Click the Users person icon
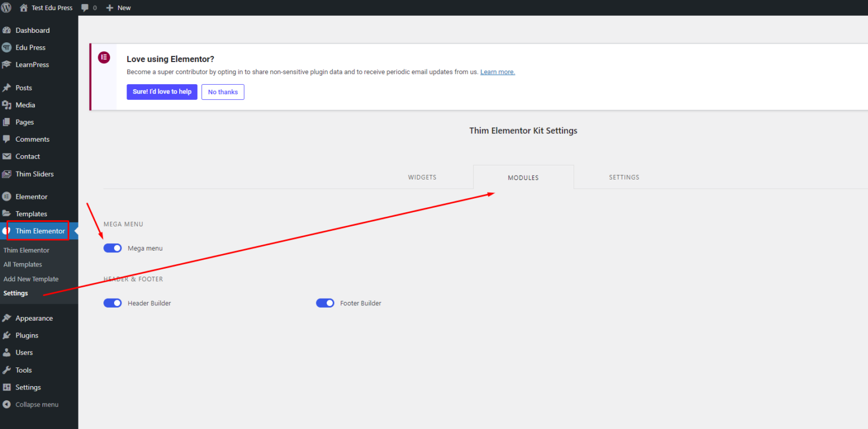Screen dimensions: 868x429 7,352
